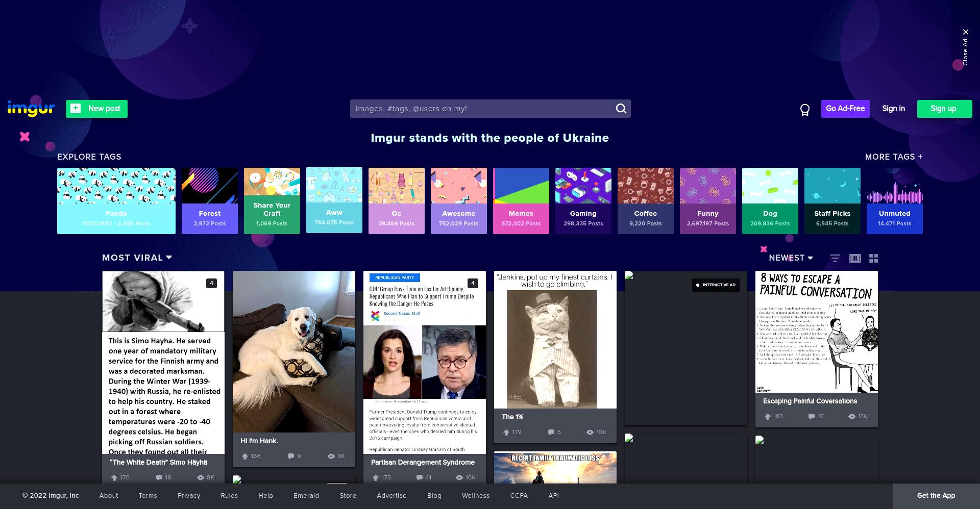Image resolution: width=980 pixels, height=509 pixels.
Task: Expand MORE TAGS + link
Action: [894, 157]
